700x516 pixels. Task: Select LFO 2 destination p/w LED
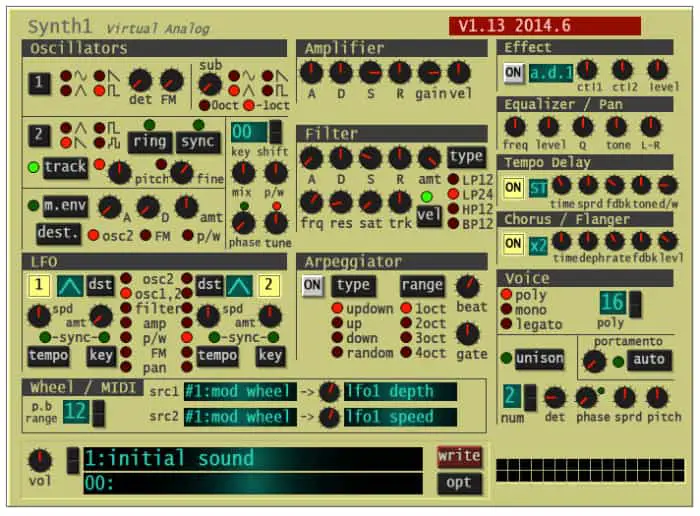(x=187, y=337)
